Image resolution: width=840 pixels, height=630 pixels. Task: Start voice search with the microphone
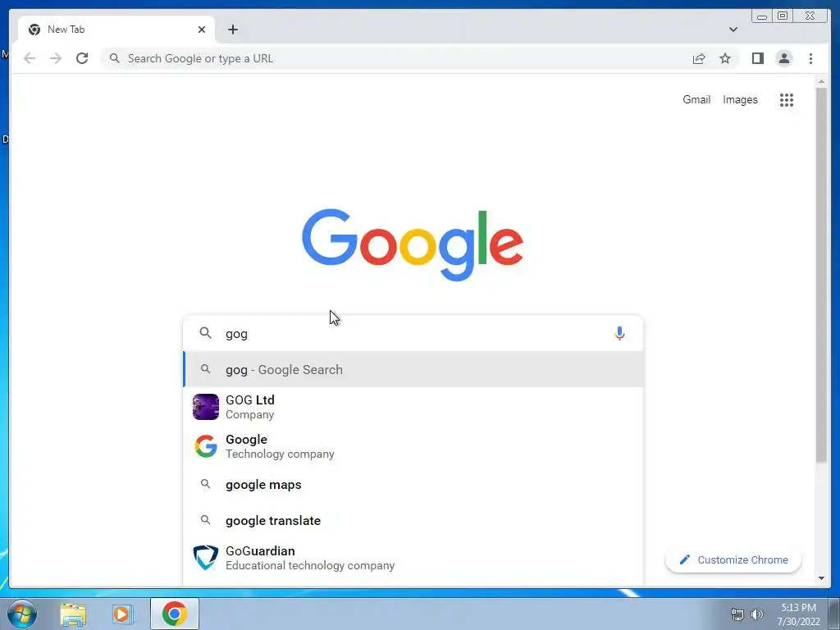pos(619,333)
